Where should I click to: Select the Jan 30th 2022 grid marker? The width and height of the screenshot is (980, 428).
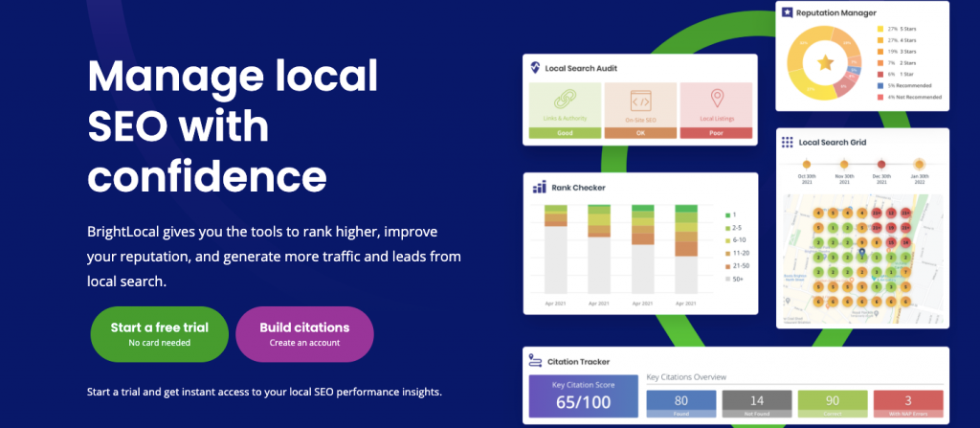click(x=919, y=165)
